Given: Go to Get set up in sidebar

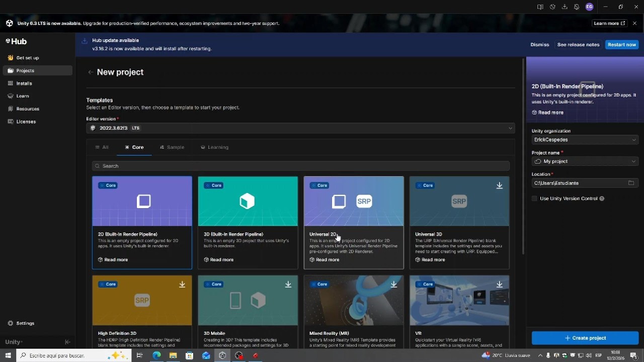Looking at the screenshot, I should pos(38,58).
